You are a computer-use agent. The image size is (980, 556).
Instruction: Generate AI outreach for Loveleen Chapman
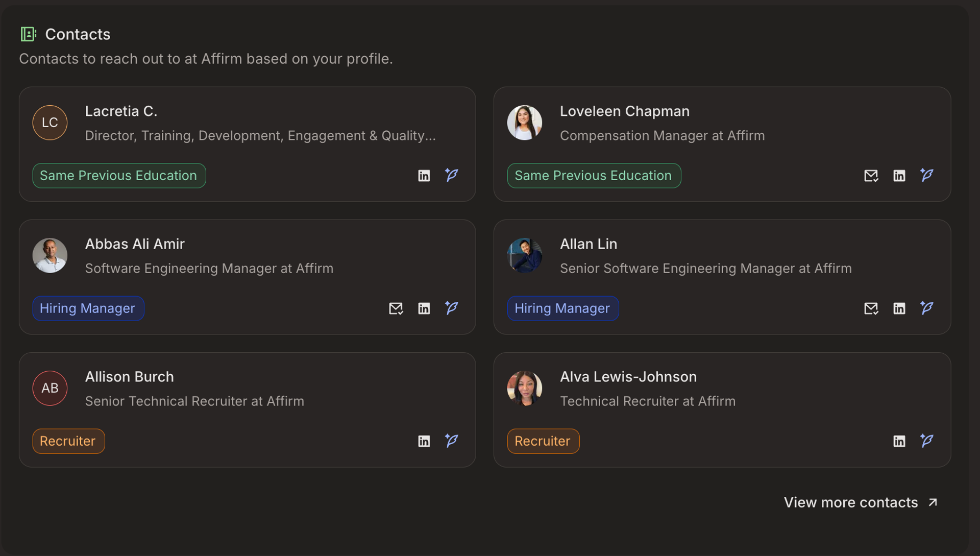927,175
